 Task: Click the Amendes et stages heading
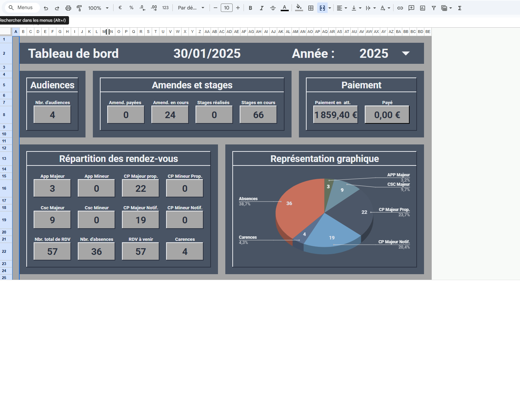(x=192, y=85)
